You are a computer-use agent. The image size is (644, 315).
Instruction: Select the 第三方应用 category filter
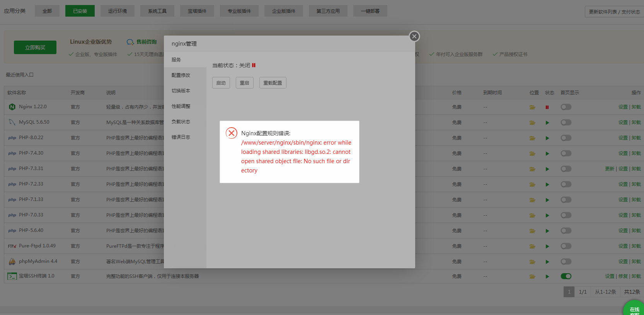point(328,11)
